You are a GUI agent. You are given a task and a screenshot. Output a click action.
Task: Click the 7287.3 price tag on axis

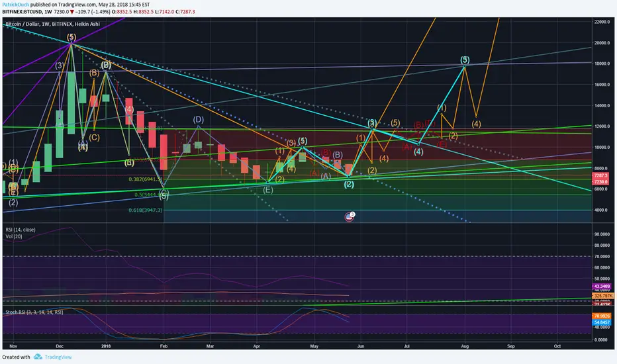[600, 175]
